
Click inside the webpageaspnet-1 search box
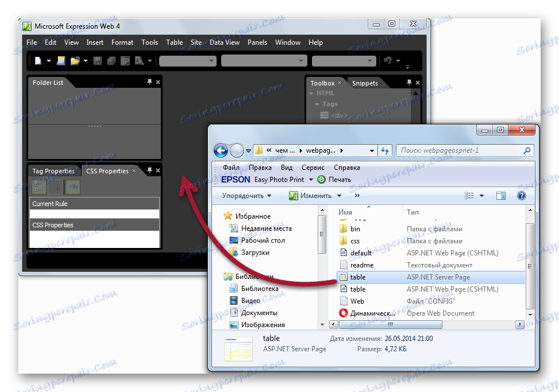coord(465,150)
